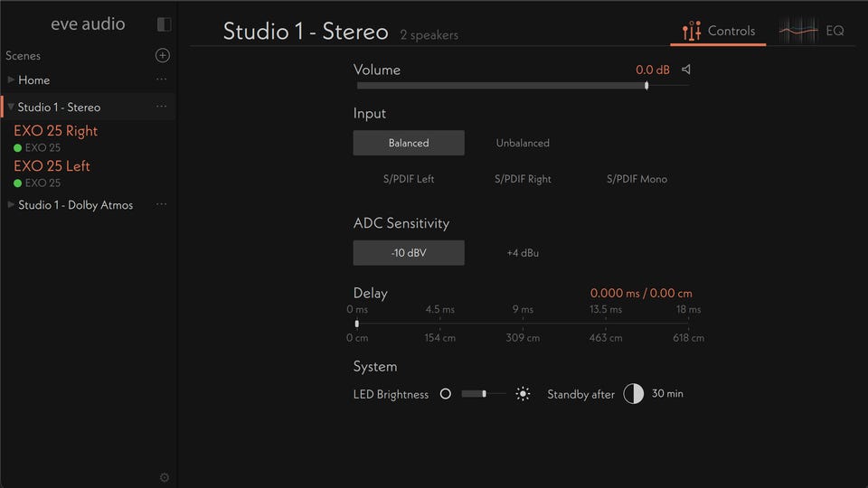Click EXO 25 Right green status dot
This screenshot has height=488, width=868.
[x=18, y=147]
